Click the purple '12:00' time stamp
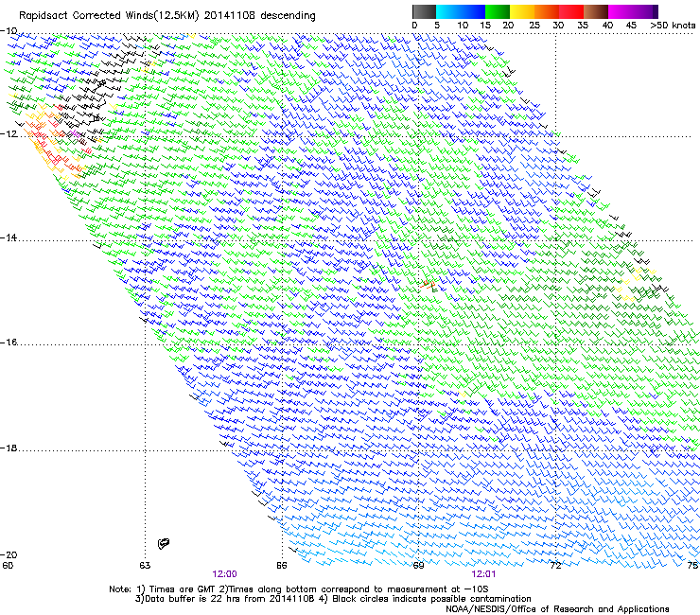Viewport: 700px width, 615px height. pos(224,574)
